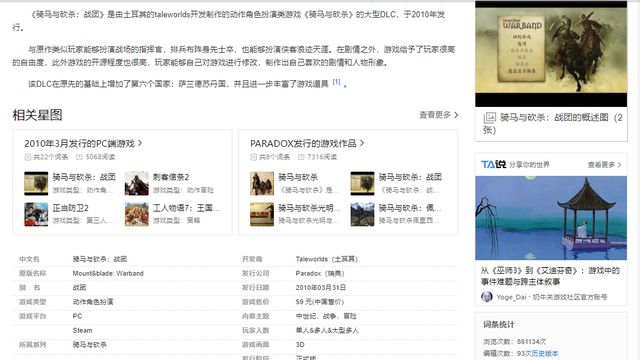
Task: Open the 骑马与砍杀光明 entry title
Action: [309, 208]
